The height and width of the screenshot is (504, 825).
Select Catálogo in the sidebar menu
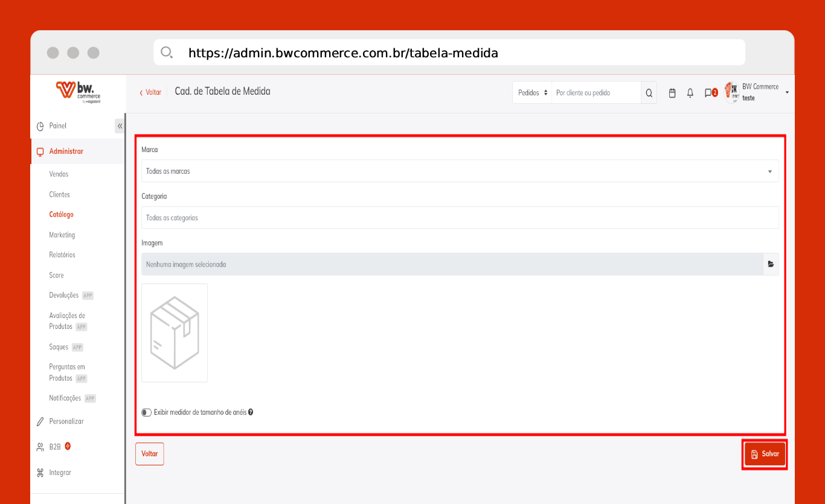(61, 214)
